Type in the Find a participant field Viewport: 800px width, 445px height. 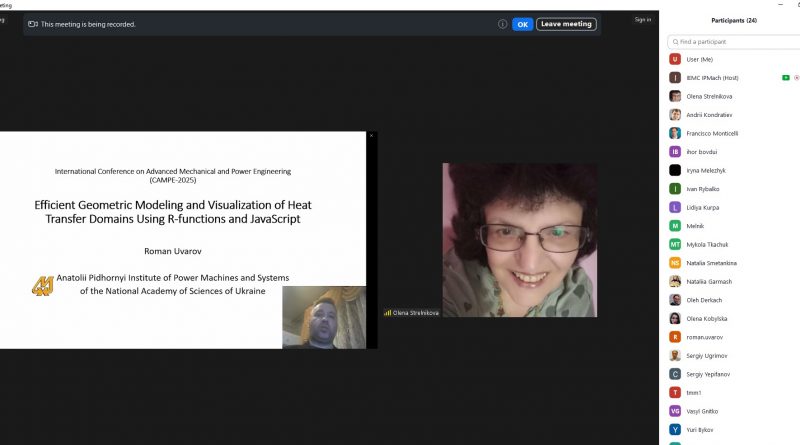(x=735, y=42)
